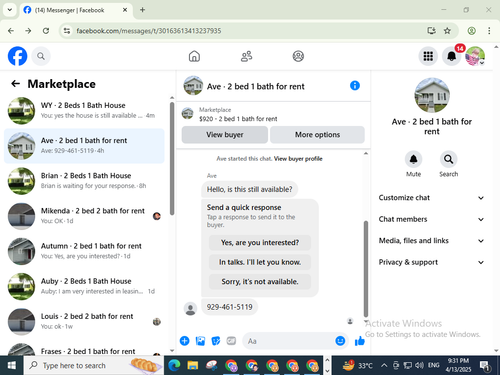Viewport: 500px width, 375px height.
Task: Open the nine-dot Menu grid icon
Action: pos(428,56)
